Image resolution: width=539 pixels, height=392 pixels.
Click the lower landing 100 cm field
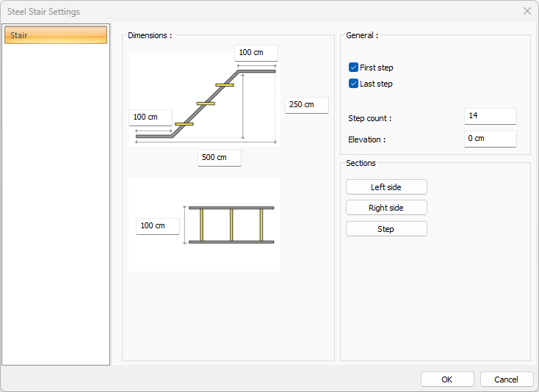tap(150, 117)
